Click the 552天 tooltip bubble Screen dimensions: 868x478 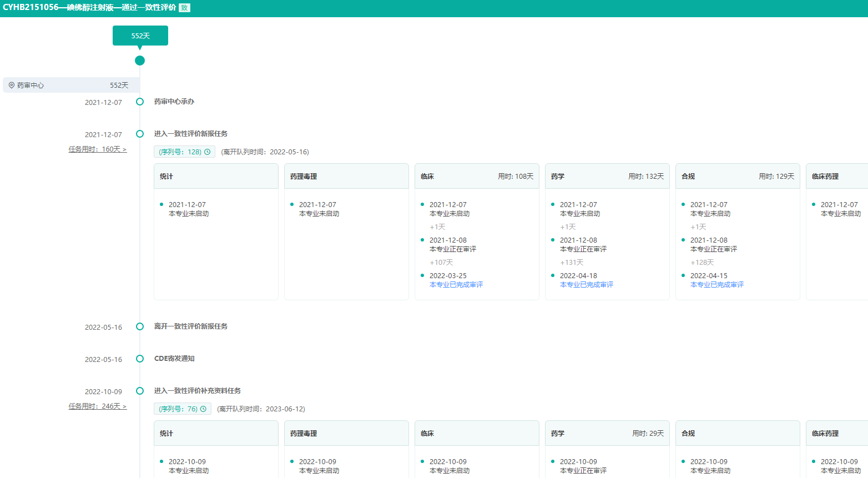[140, 36]
